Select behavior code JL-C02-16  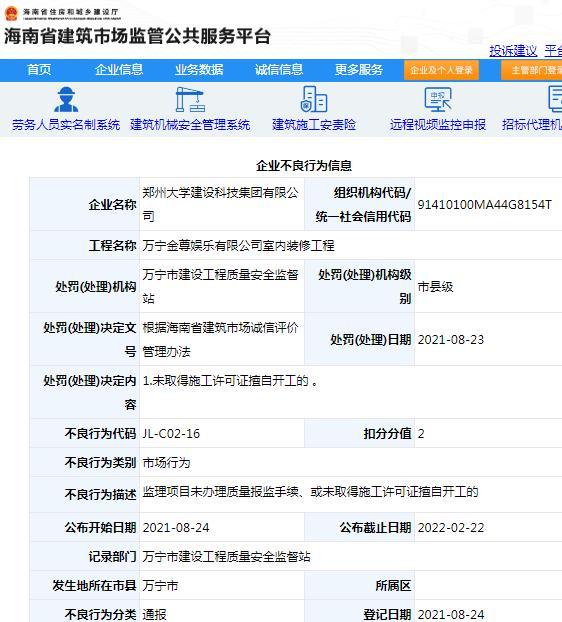[x=171, y=434]
